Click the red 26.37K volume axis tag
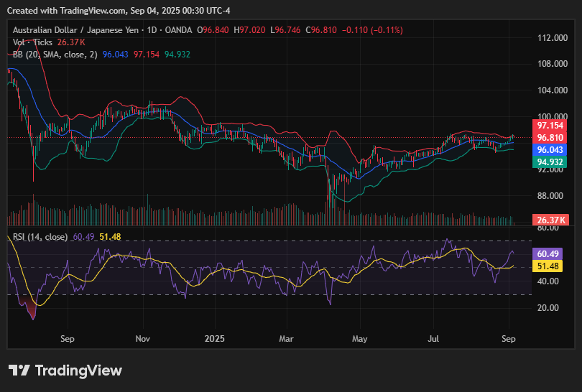 pos(551,220)
